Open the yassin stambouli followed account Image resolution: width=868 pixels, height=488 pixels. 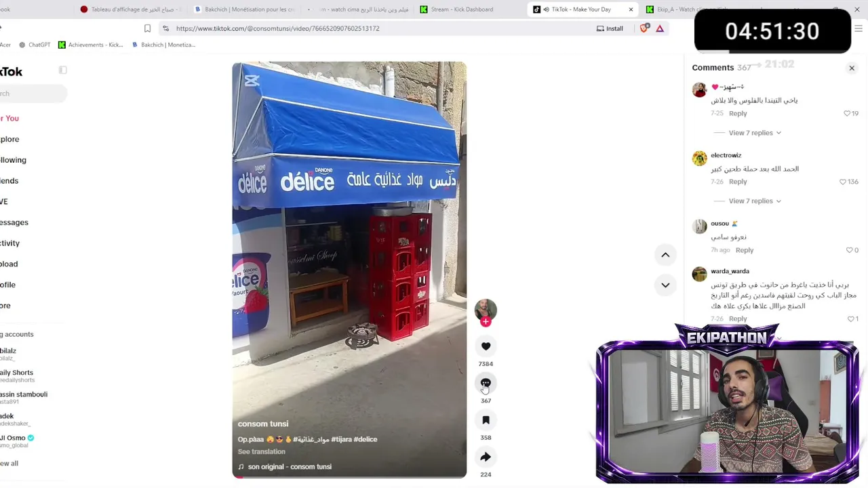tap(24, 397)
